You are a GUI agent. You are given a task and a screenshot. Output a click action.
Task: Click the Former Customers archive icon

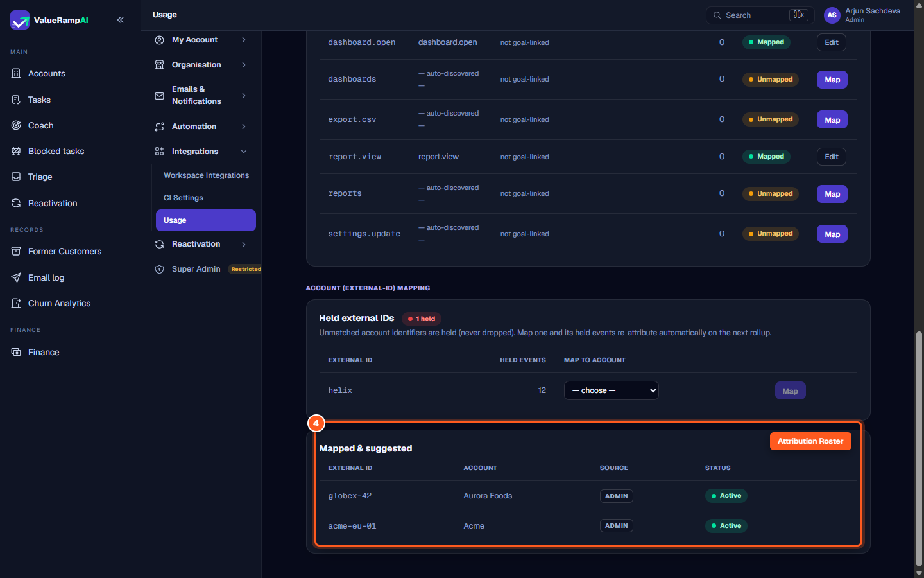pos(16,251)
